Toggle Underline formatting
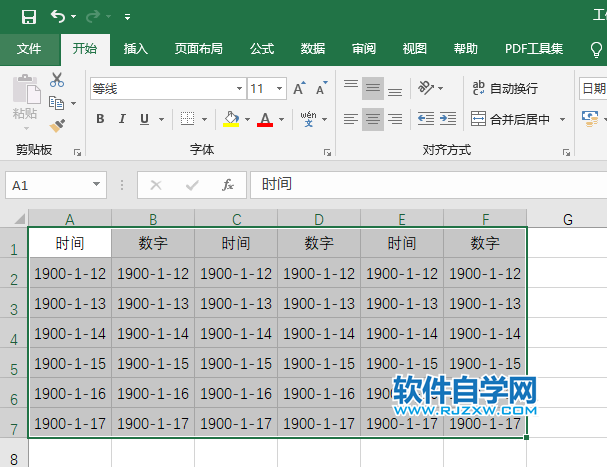 tap(144, 119)
